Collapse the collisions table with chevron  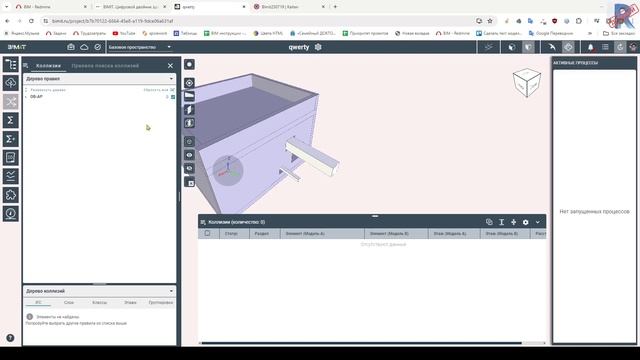[538, 222]
